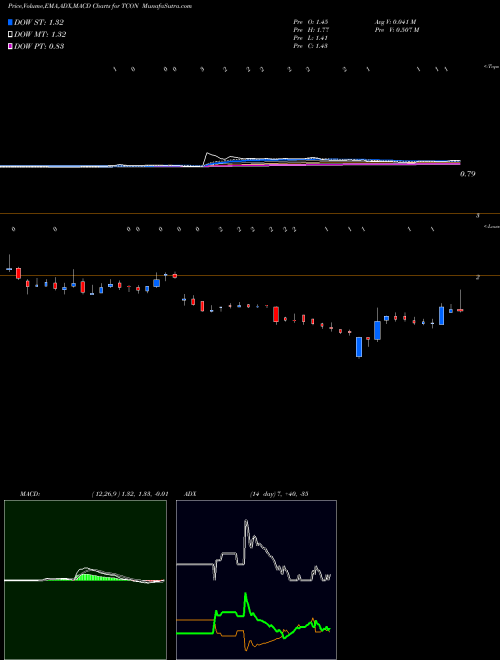The image size is (500, 660).
Task: Click the chart title mentioning TCON MunafaSutra.com
Action: pos(100,6)
